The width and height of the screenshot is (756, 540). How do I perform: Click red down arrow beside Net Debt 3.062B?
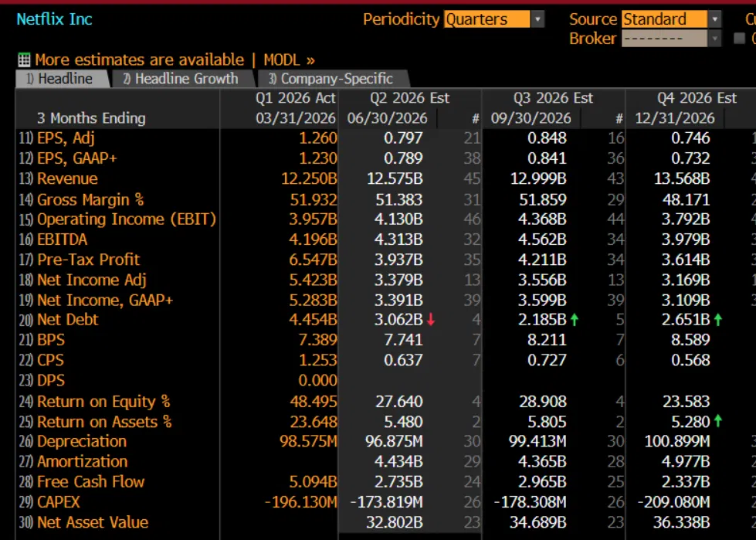pyautogui.click(x=431, y=320)
